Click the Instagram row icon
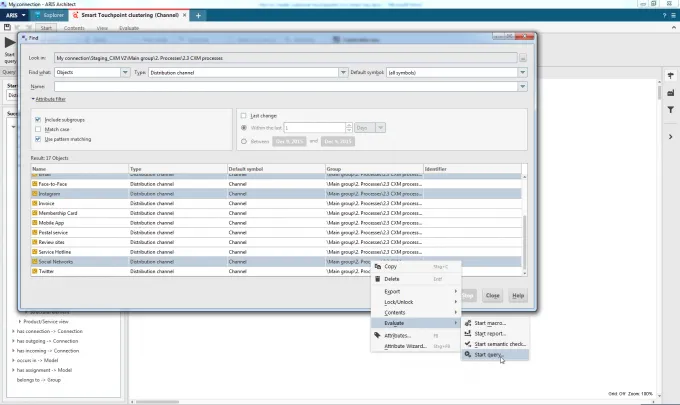 point(35,194)
